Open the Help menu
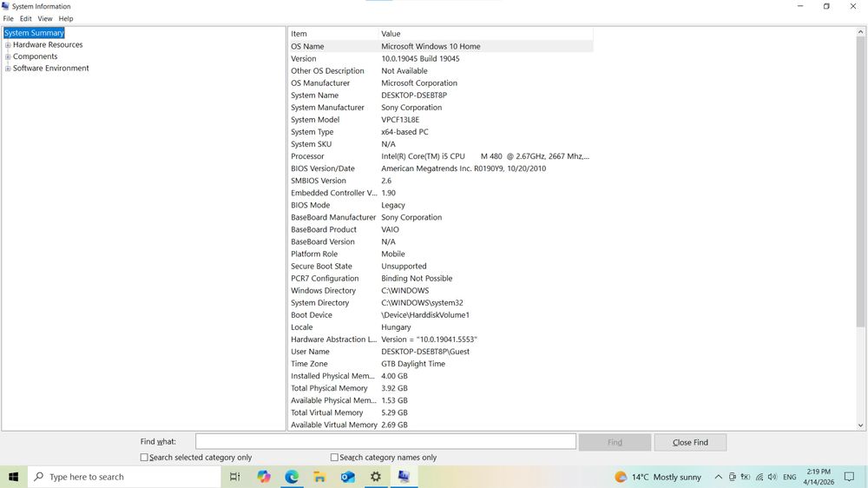 (66, 18)
